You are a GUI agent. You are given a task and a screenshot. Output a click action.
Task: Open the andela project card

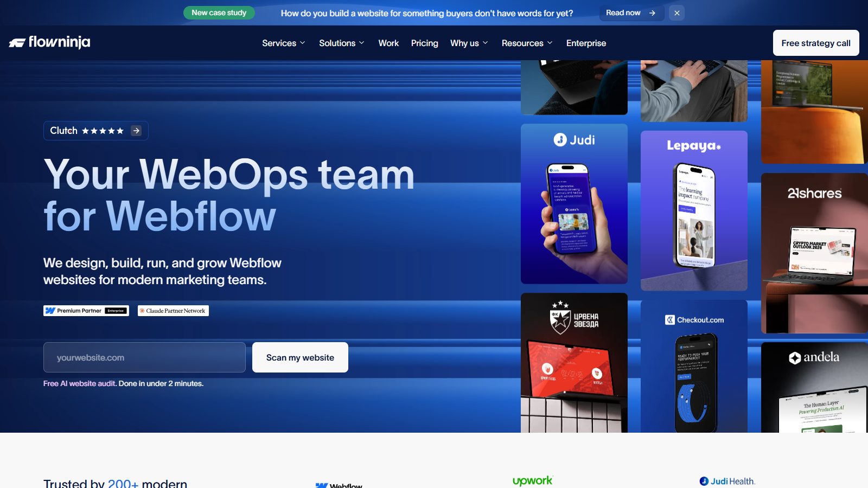(814, 387)
